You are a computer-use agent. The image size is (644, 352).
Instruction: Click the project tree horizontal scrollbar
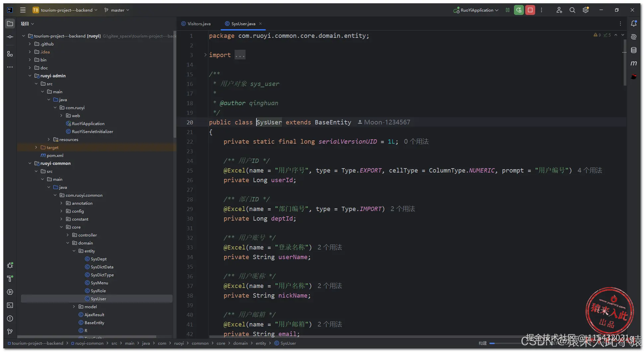(x=87, y=336)
